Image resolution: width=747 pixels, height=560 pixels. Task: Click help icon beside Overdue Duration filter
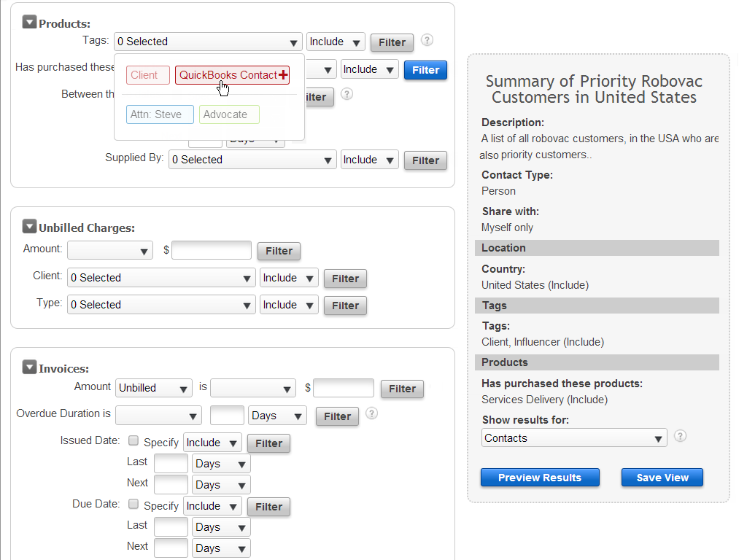pos(371,413)
